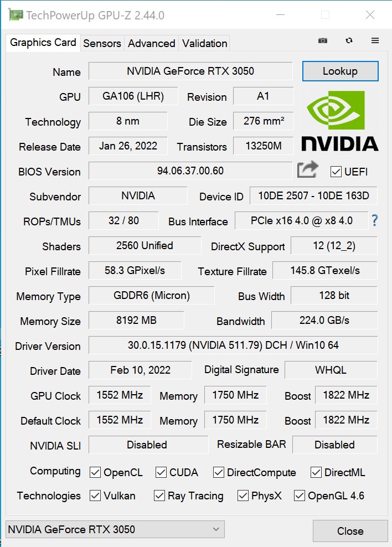Click the NVIDIA logo

point(339,121)
